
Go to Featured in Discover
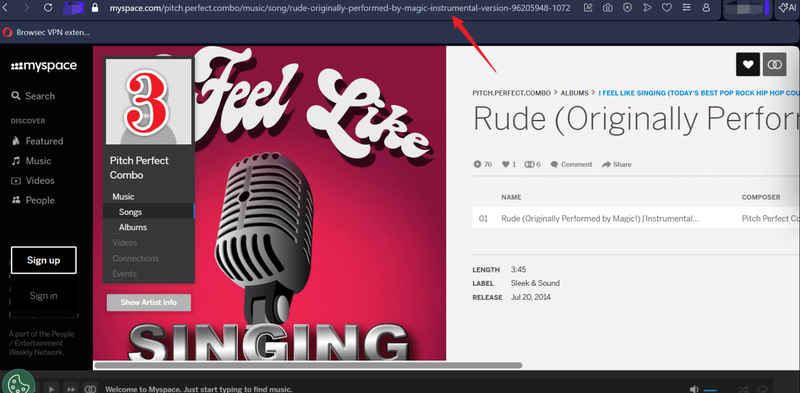point(37,141)
